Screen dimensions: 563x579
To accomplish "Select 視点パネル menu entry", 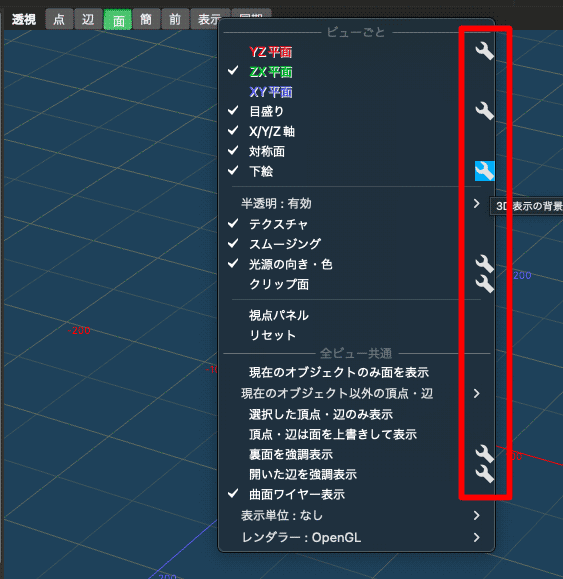I will coord(279,315).
